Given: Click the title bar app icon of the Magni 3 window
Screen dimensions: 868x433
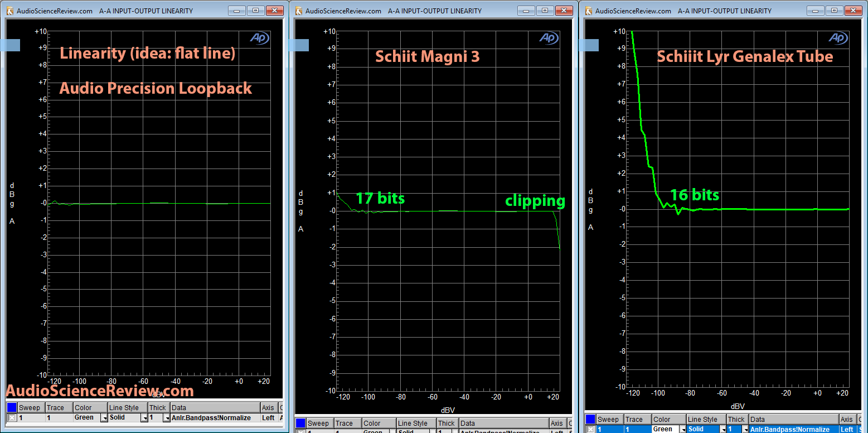Looking at the screenshot, I should (299, 11).
